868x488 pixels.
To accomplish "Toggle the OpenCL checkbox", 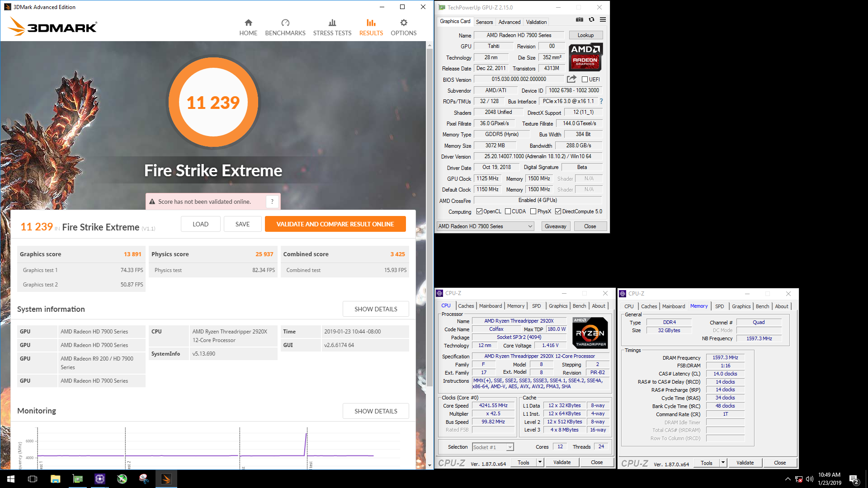I will [x=479, y=211].
